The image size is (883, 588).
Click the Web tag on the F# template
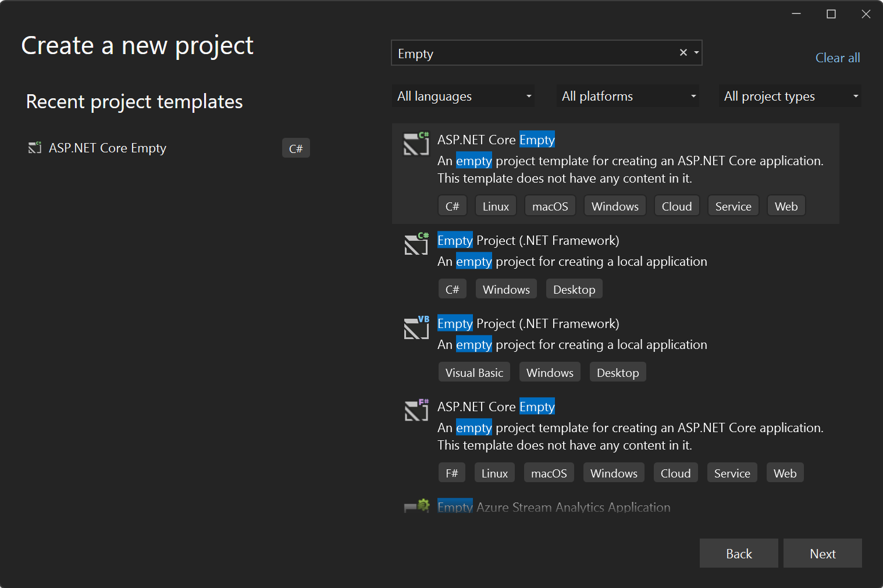click(x=785, y=473)
